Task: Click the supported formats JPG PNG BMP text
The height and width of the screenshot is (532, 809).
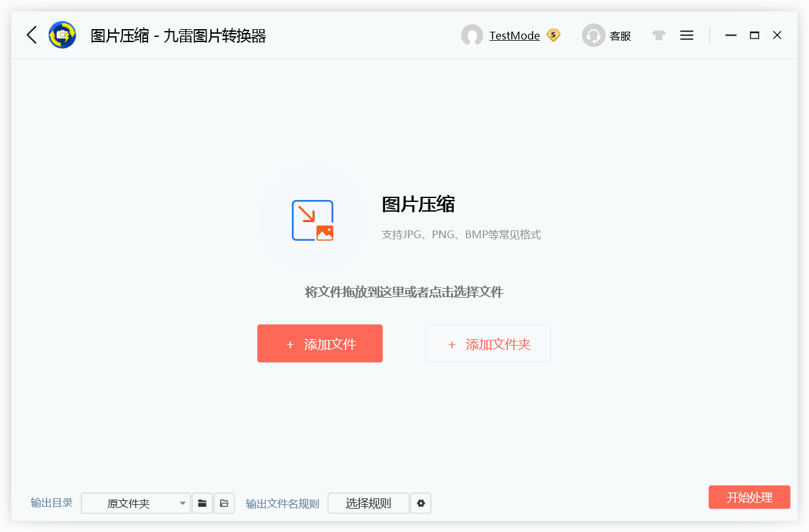Action: pyautogui.click(x=461, y=234)
